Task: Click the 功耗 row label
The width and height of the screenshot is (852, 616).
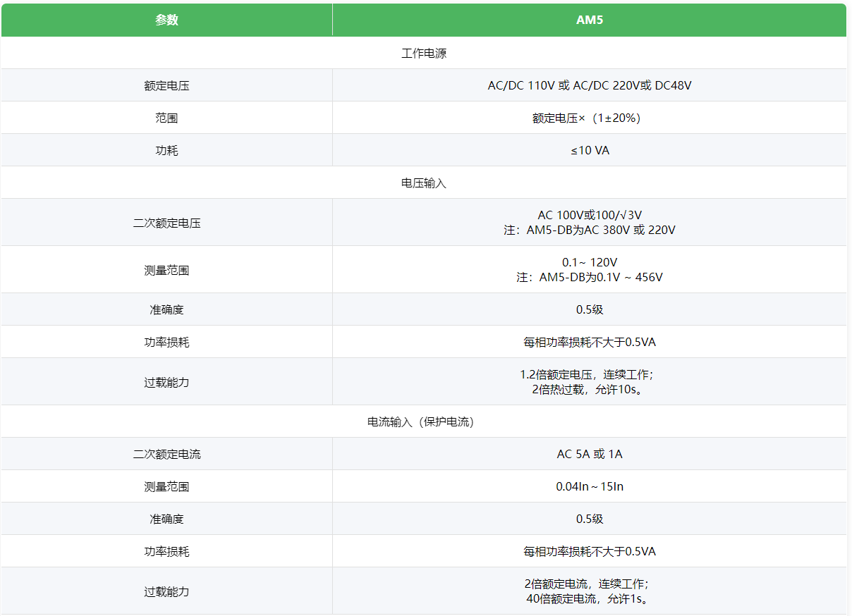Action: pos(166,150)
